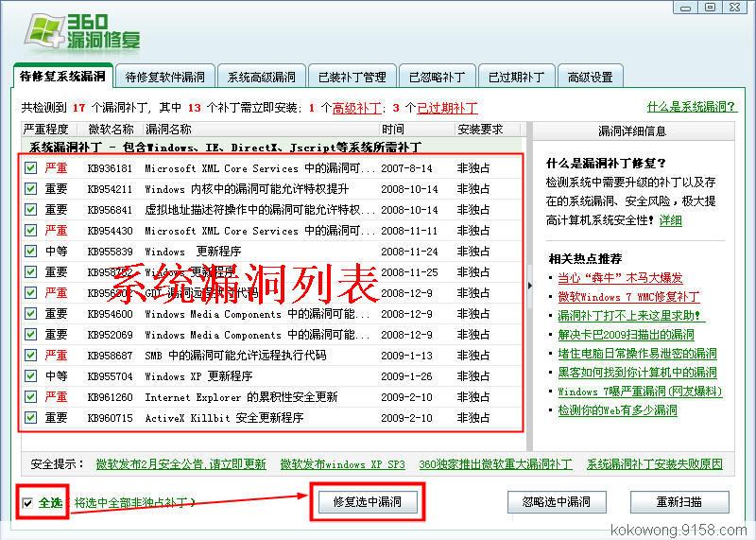Open 黑客如何找到你计算机中的漏洞 link
The image size is (756, 540).
coord(637,372)
